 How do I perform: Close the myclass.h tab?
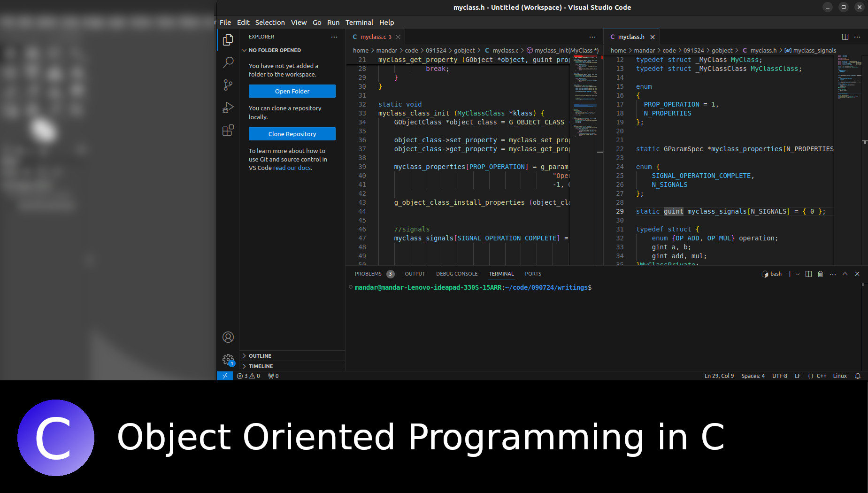653,37
